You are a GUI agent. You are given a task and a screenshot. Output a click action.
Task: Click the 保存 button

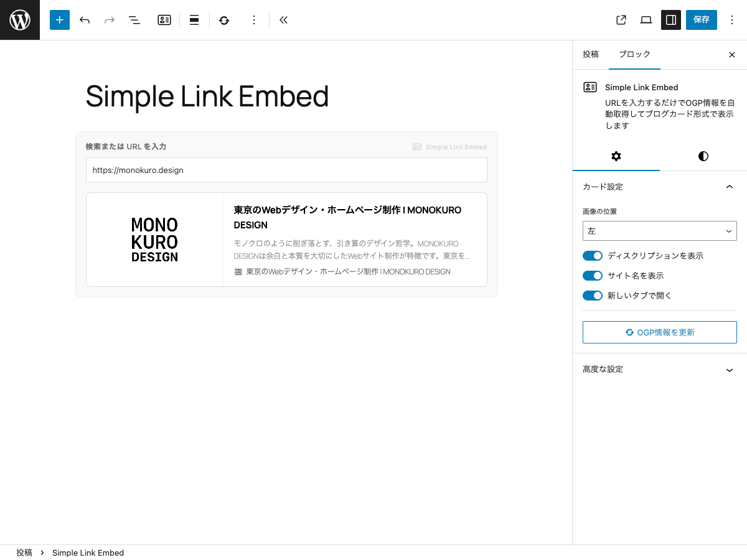tap(701, 20)
